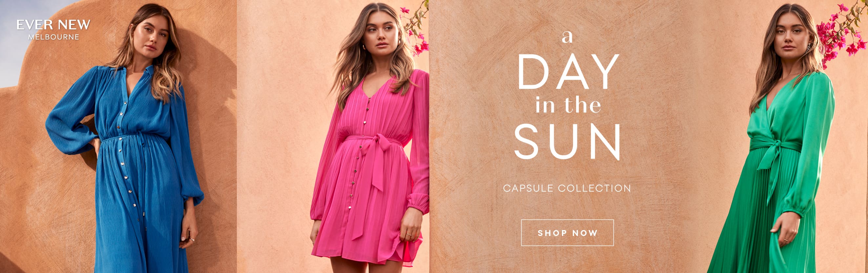Image resolution: width=868 pixels, height=273 pixels.
Task: Select the pink mini dress
Action: pos(369,168)
